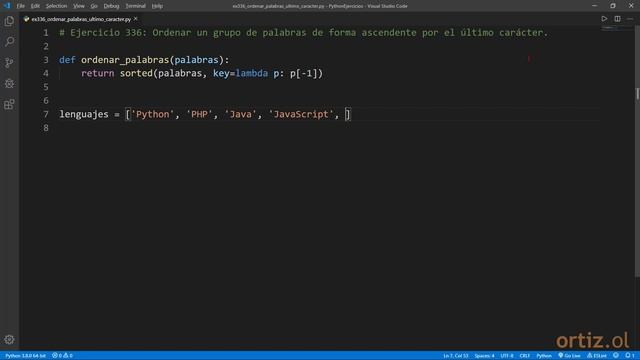
Task: Open the Debug menu
Action: pyautogui.click(x=111, y=6)
